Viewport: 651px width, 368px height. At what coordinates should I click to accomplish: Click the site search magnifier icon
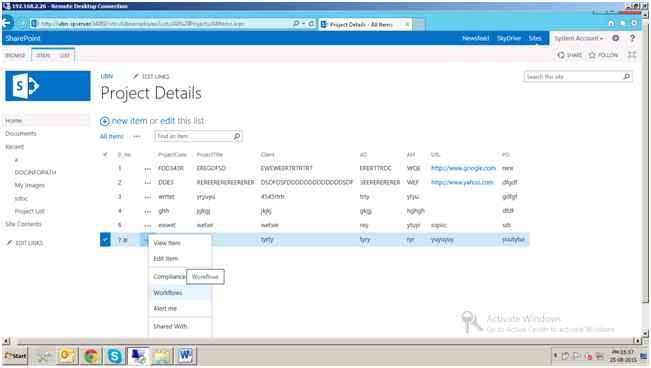[627, 76]
